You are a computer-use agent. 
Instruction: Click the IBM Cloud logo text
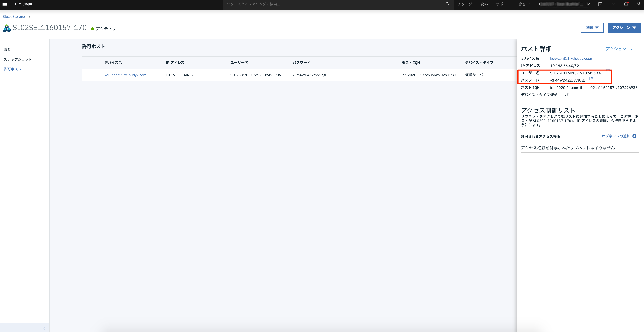pyautogui.click(x=23, y=4)
